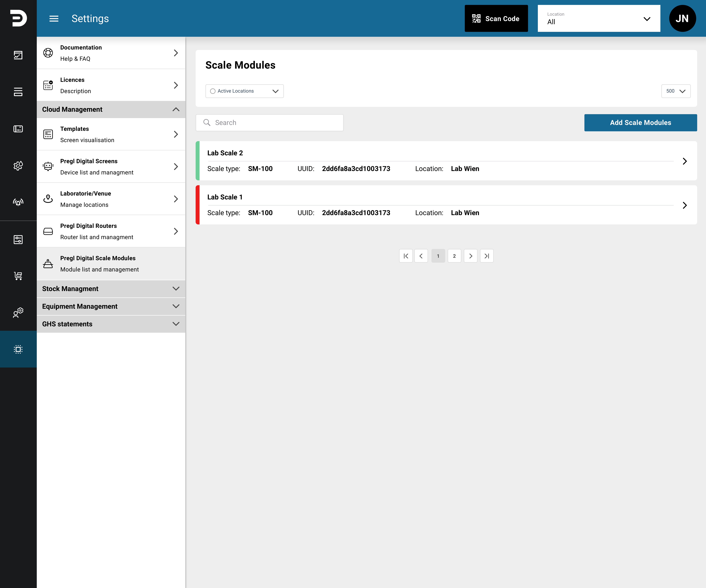This screenshot has height=588, width=706.
Task: Open Documentation Help & FAQ
Action: click(111, 53)
